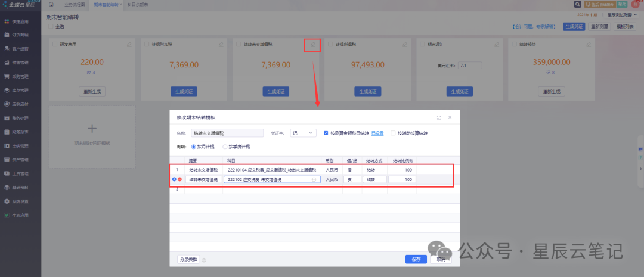Open the home page icon in tab bar
This screenshot has width=644, height=277.
coord(51,4)
